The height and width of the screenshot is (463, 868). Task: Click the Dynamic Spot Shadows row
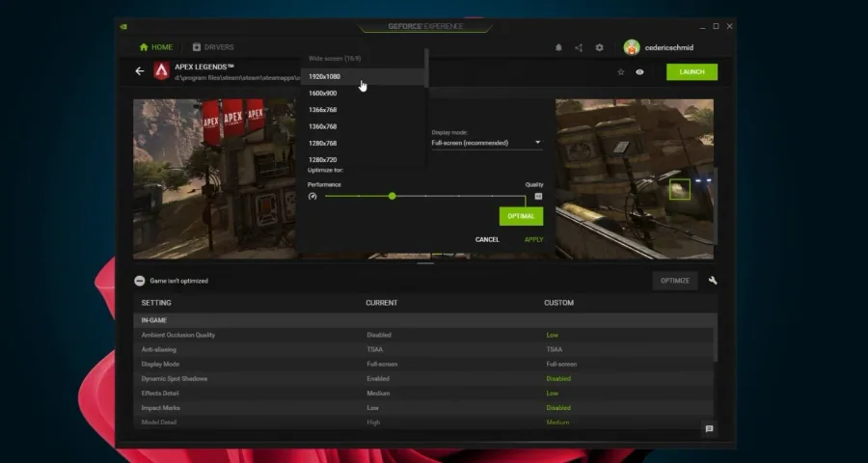(425, 378)
